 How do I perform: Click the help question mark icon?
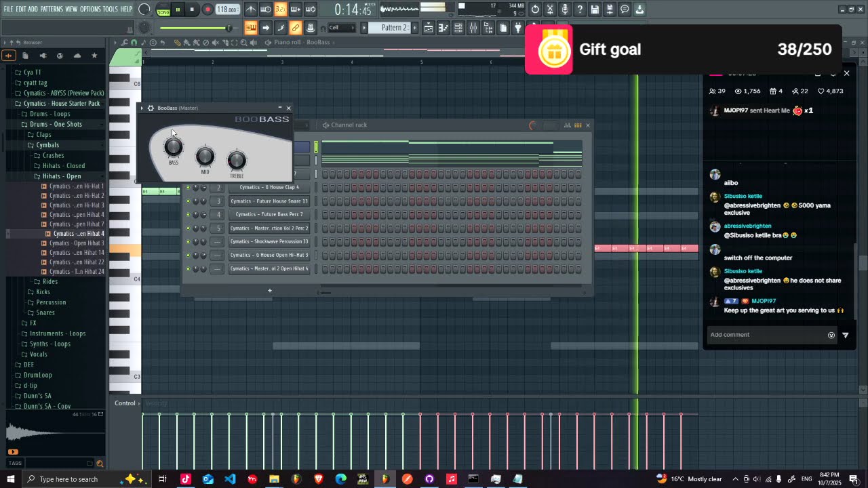[580, 9]
